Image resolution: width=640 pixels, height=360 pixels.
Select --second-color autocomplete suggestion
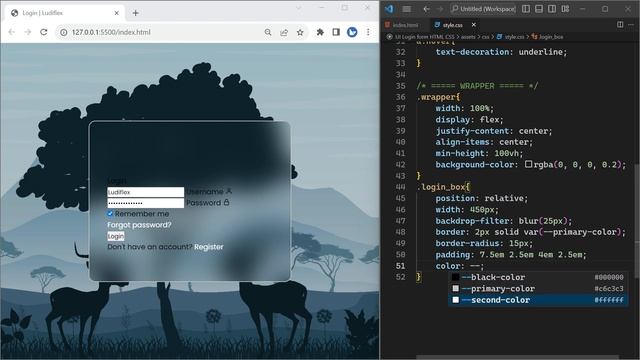(538, 300)
